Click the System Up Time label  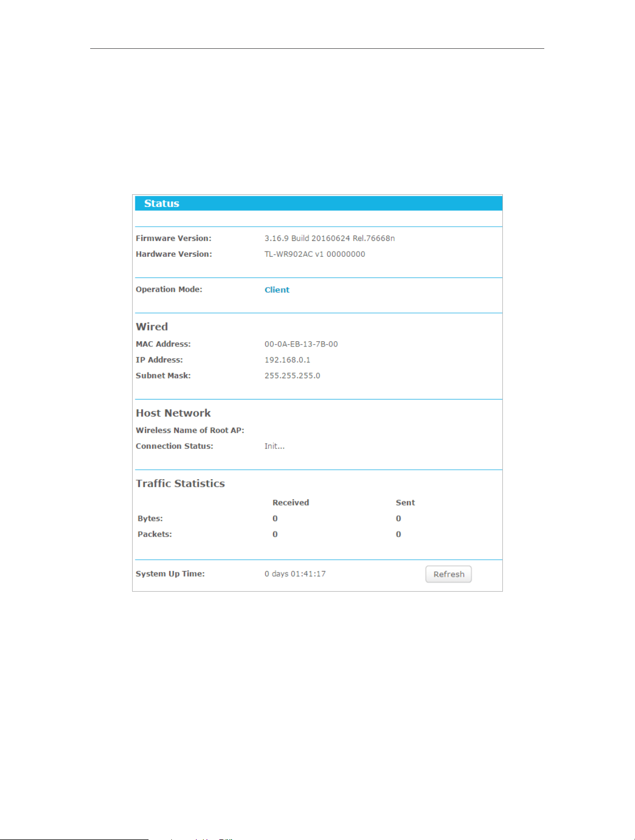point(170,574)
